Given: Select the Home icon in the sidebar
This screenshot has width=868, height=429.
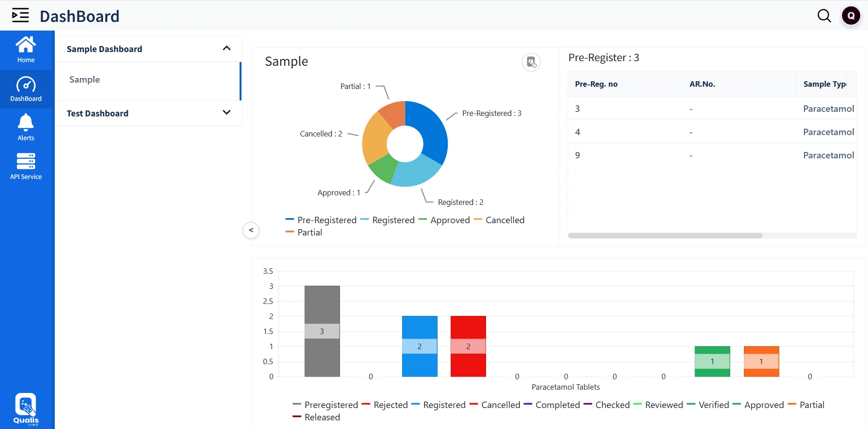Looking at the screenshot, I should pos(26,48).
